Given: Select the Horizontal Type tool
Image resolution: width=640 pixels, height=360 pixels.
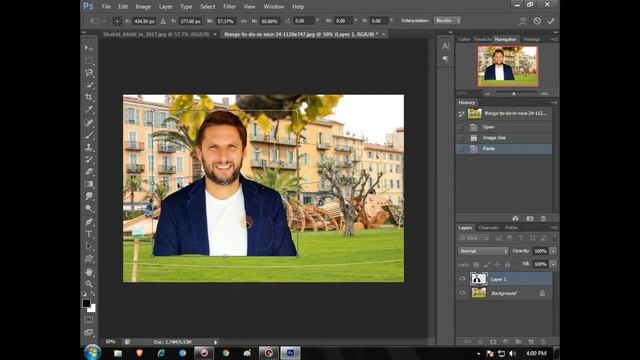Looking at the screenshot, I should click(x=89, y=234).
